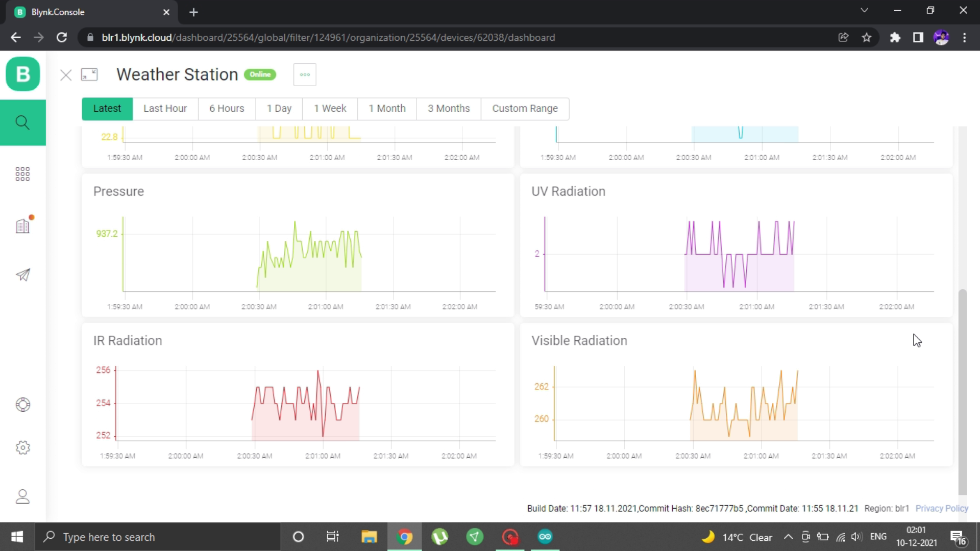Open the paper plane icon in sidebar

[x=23, y=275]
